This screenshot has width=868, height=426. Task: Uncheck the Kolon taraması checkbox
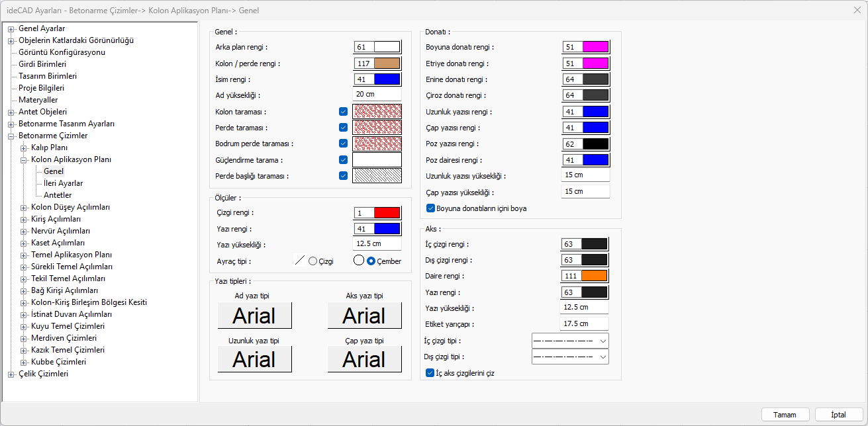click(x=343, y=112)
